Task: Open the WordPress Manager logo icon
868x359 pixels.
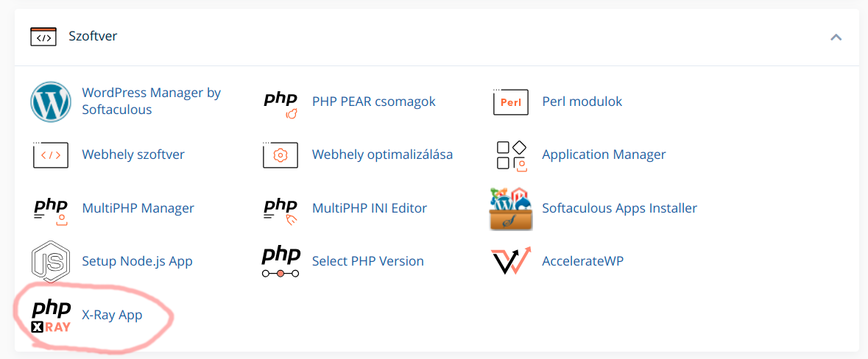Action: [x=51, y=102]
